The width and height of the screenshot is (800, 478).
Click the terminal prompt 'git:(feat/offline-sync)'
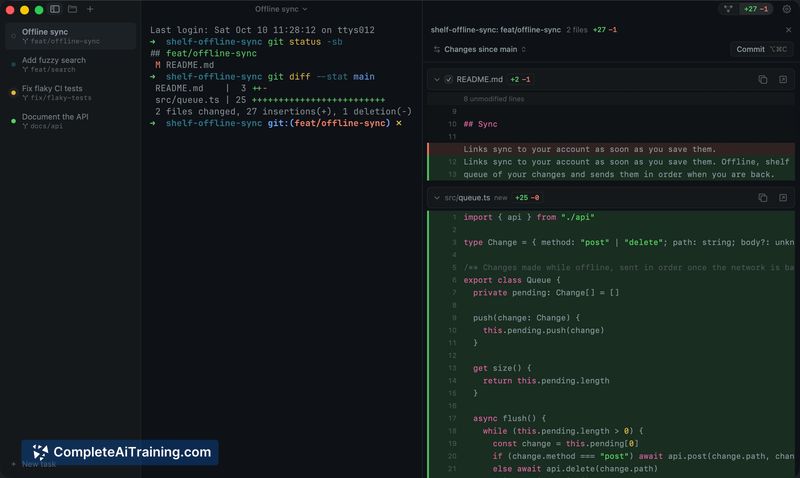point(329,123)
